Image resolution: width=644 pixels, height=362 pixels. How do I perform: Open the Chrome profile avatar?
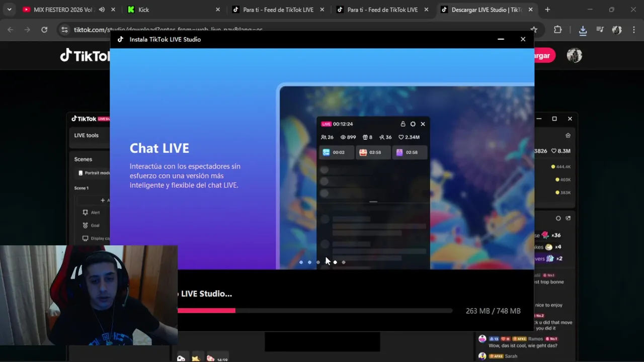click(x=617, y=30)
